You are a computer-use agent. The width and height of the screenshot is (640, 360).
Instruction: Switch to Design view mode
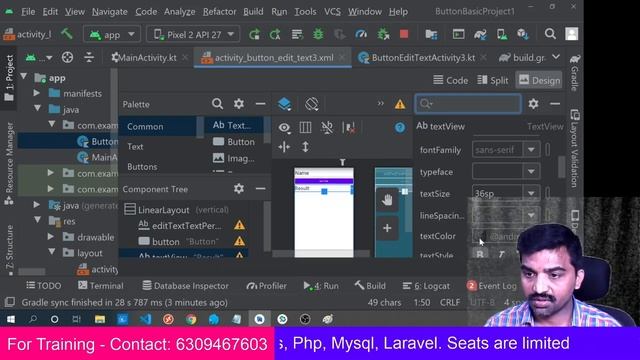539,80
